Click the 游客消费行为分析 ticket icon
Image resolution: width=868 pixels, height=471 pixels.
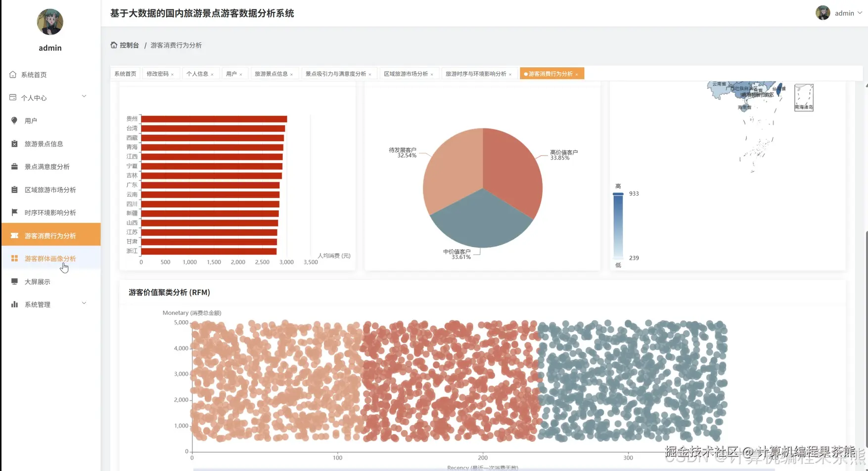click(14, 236)
